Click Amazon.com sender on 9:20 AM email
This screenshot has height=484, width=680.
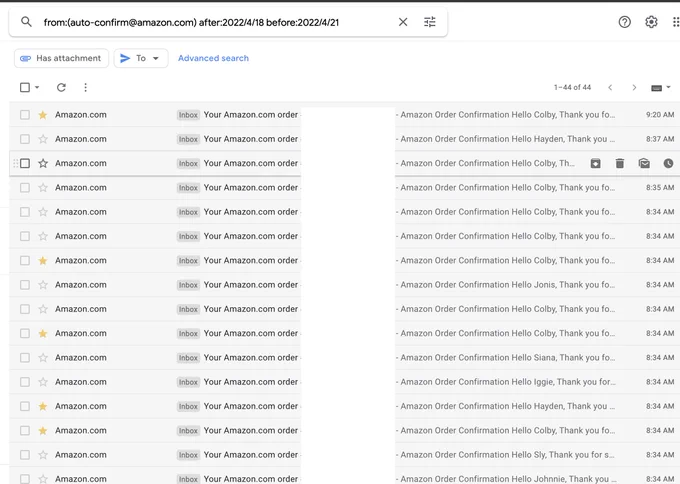point(81,115)
